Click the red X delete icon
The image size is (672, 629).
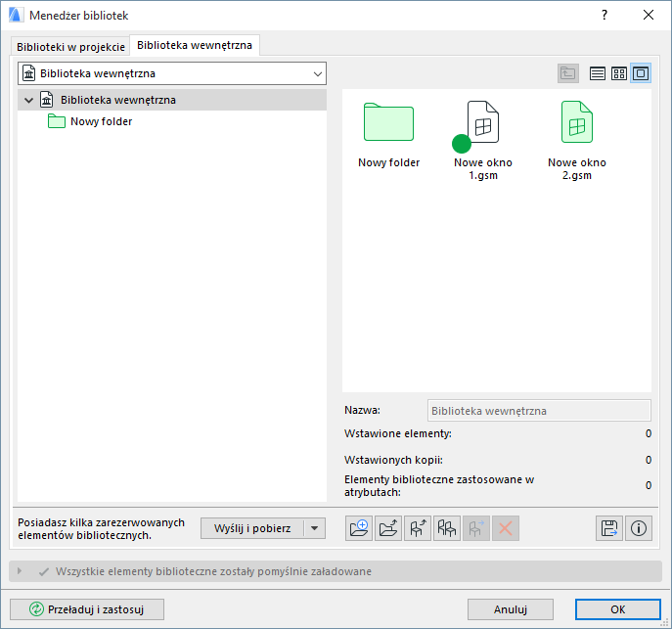pyautogui.click(x=506, y=528)
